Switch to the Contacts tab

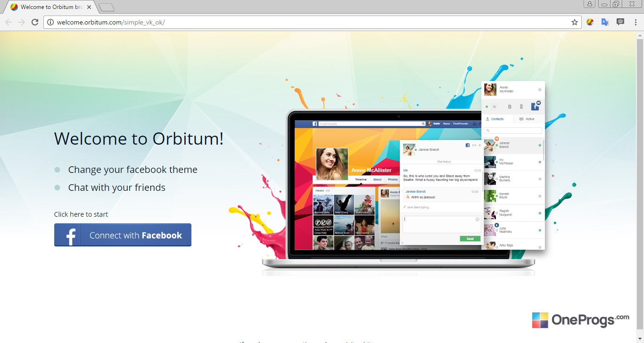[497, 119]
